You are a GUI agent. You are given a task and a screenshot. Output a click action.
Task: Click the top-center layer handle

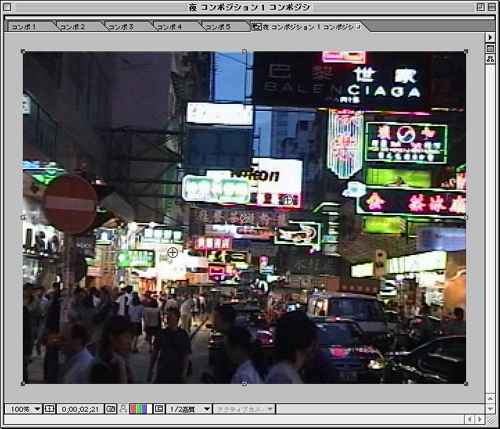(244, 51)
